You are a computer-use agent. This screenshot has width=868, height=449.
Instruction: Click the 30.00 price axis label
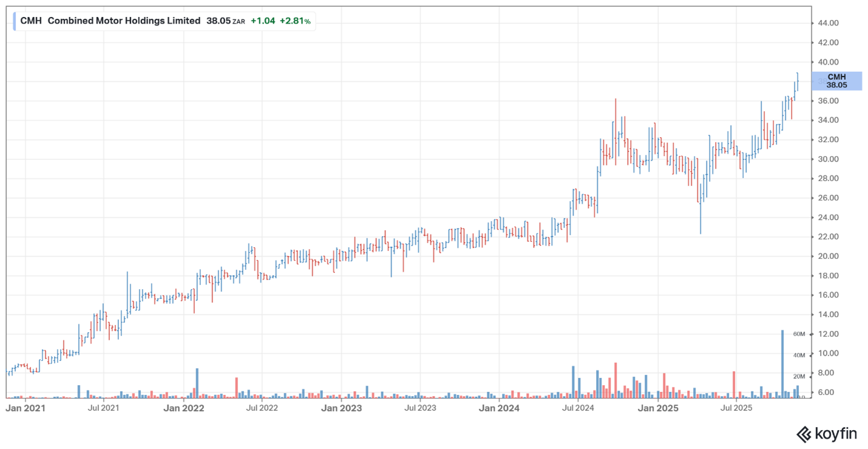[828, 159]
